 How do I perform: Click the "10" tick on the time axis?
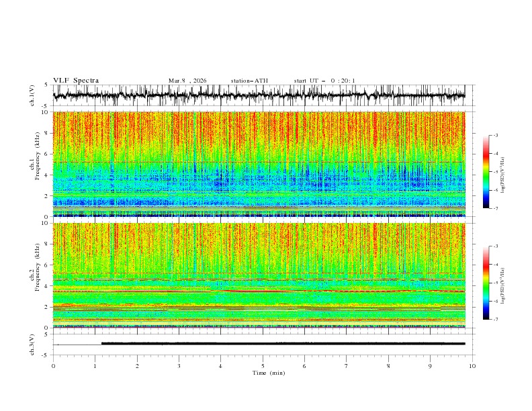472,366
